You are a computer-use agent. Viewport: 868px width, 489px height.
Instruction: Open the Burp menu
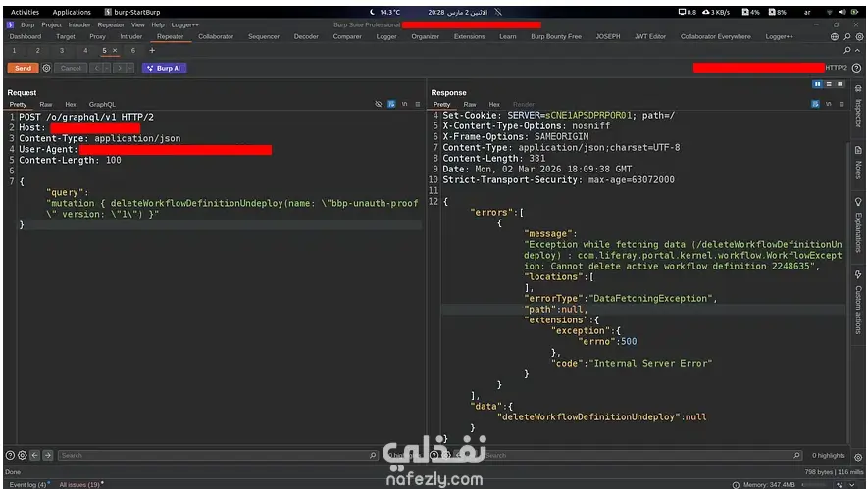click(27, 24)
